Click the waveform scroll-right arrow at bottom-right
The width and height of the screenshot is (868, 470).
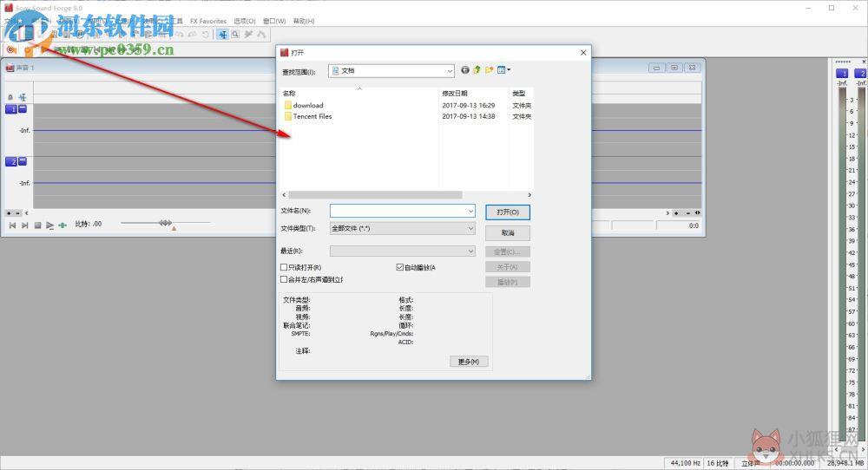click(x=667, y=212)
